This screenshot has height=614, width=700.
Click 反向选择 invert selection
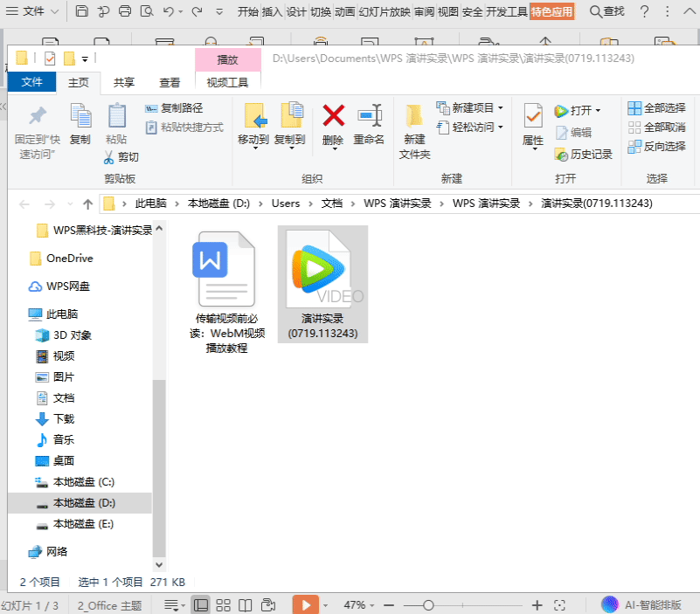[656, 147]
